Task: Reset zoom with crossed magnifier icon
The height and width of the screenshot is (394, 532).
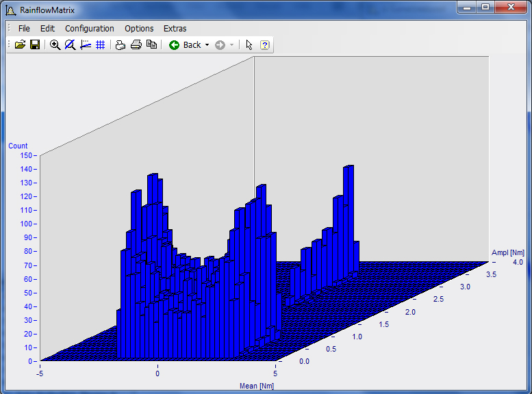Action: click(x=70, y=44)
